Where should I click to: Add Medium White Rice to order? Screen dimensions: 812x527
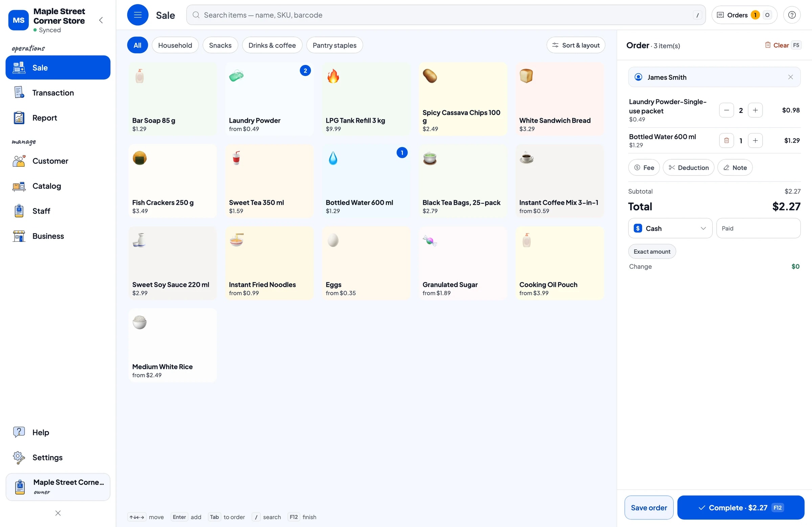[172, 345]
